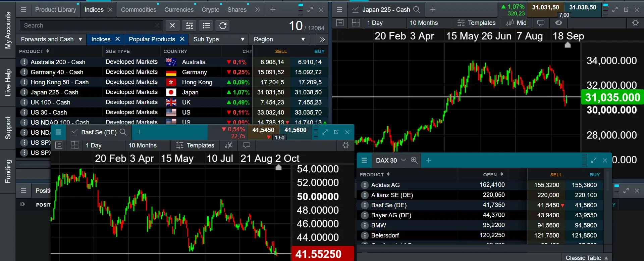644x261 pixels.
Task: Expand the DAX 30 watchlist dropdown
Action: [x=404, y=160]
